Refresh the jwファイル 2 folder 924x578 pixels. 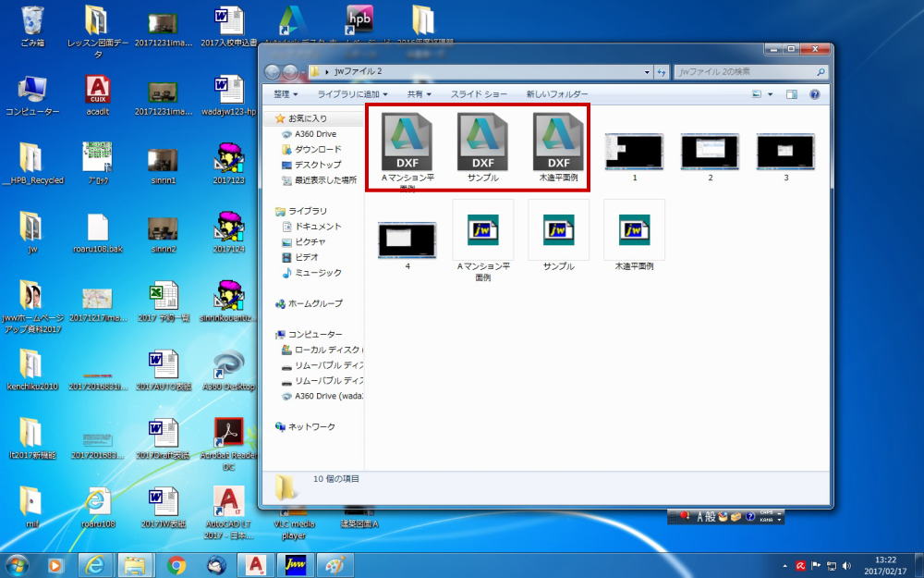(x=662, y=72)
